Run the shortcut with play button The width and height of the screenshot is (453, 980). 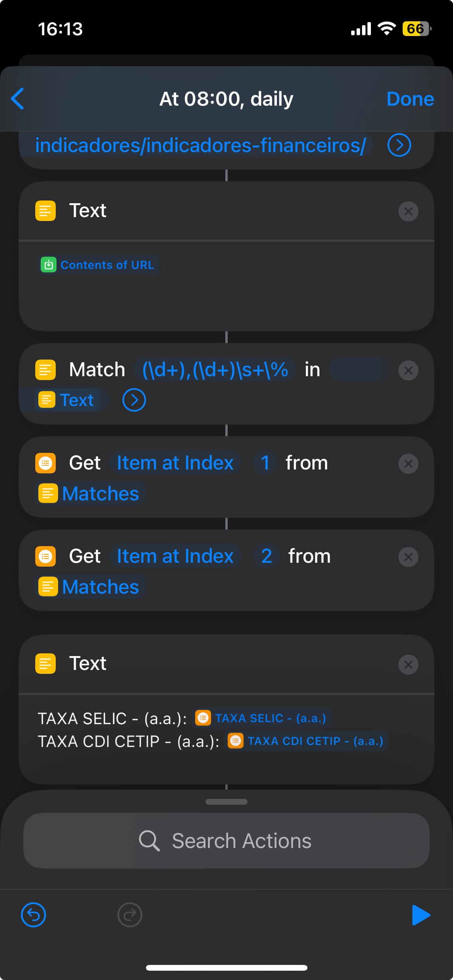tap(421, 915)
